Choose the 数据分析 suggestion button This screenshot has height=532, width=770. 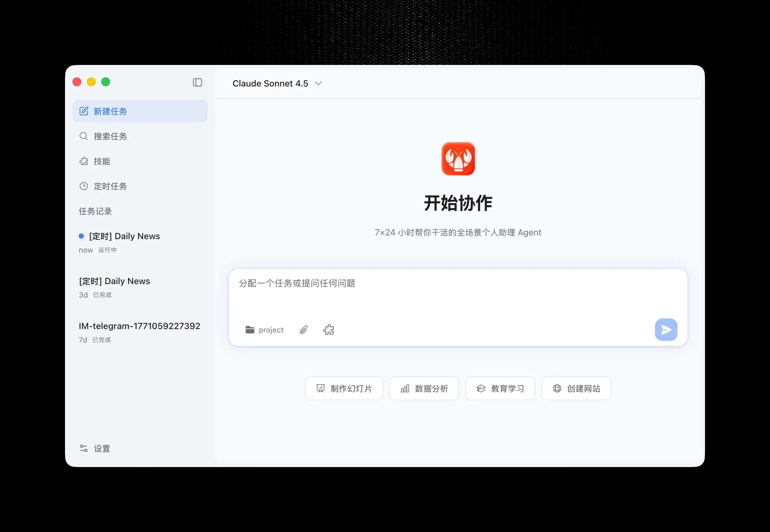[x=424, y=388]
